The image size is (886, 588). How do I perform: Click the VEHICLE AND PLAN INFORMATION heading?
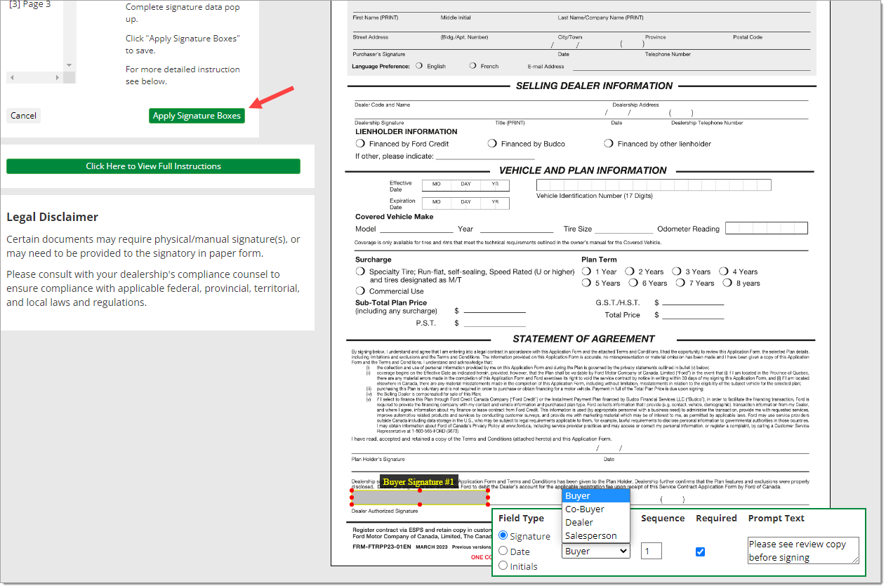click(x=583, y=171)
